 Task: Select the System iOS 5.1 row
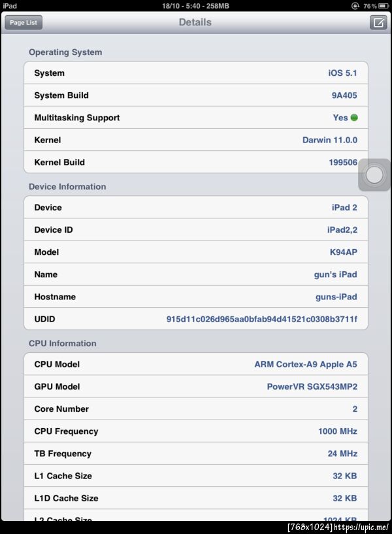[195, 73]
